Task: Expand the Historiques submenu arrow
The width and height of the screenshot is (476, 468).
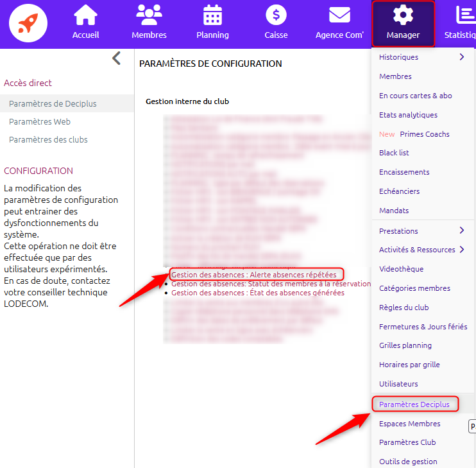Action: point(462,56)
